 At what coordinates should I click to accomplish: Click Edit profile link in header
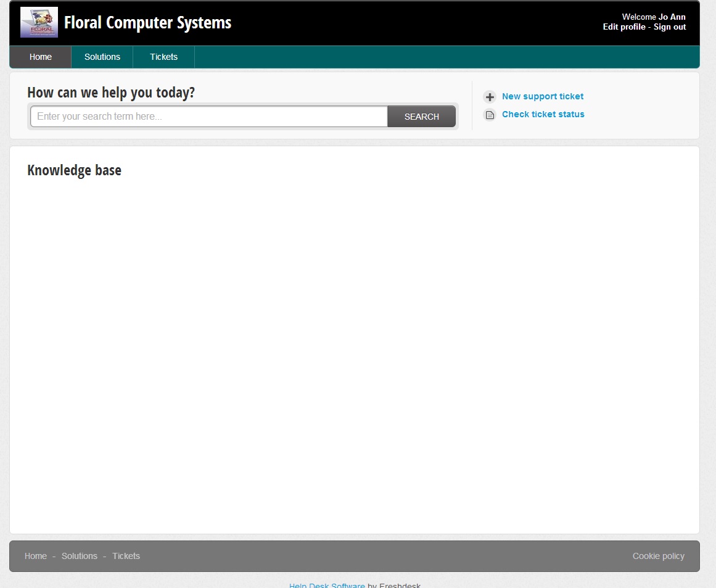click(x=623, y=27)
